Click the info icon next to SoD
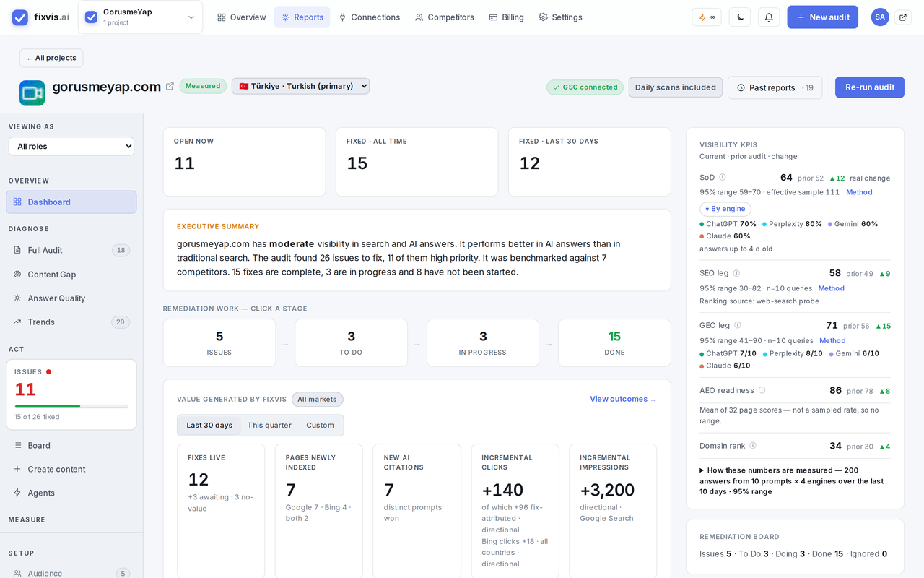The image size is (924, 578). 723,177
